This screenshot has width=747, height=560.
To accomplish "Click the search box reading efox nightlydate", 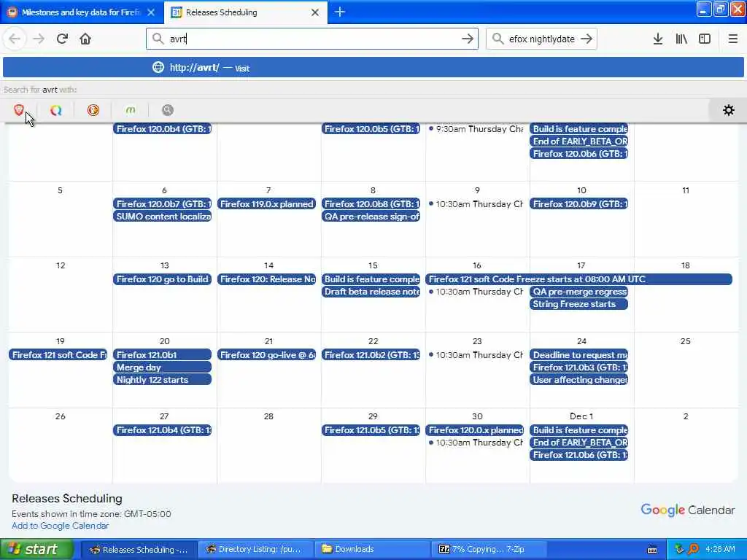I will pyautogui.click(x=541, y=39).
